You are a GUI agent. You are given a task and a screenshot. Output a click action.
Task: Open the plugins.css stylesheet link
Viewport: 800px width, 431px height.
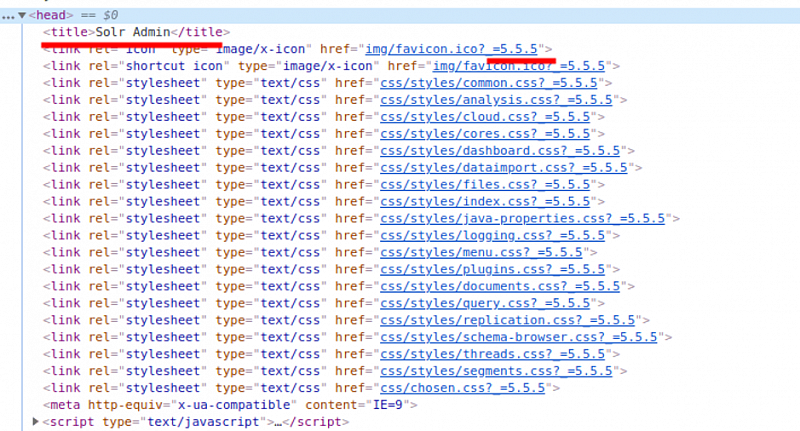[492, 269]
